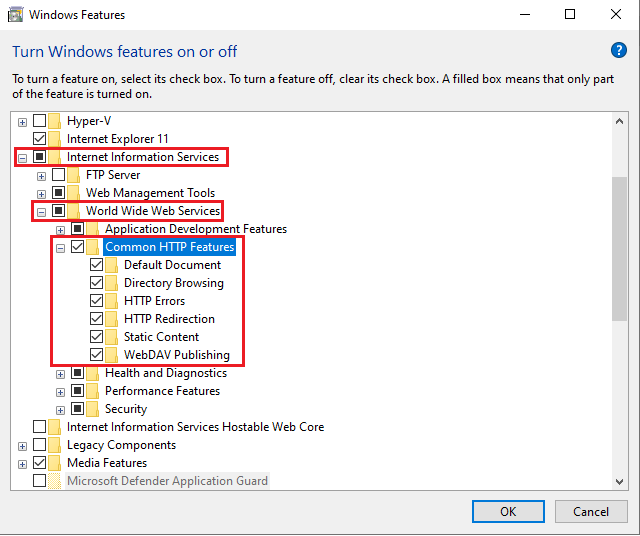Viewport: 640px width, 536px height.
Task: Check the Legacy Components checkbox
Action: pos(40,445)
